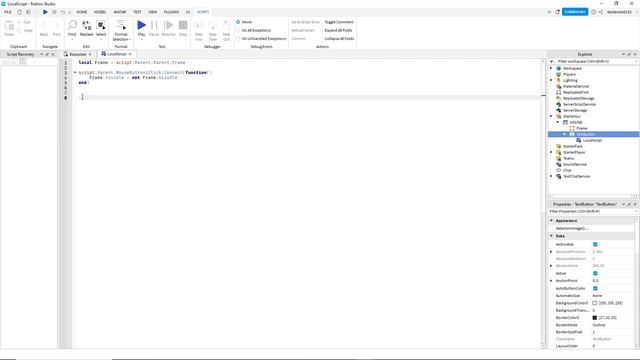This screenshot has width=640, height=360.
Task: Click the new file icon beside FILE
Action: click(19, 12)
